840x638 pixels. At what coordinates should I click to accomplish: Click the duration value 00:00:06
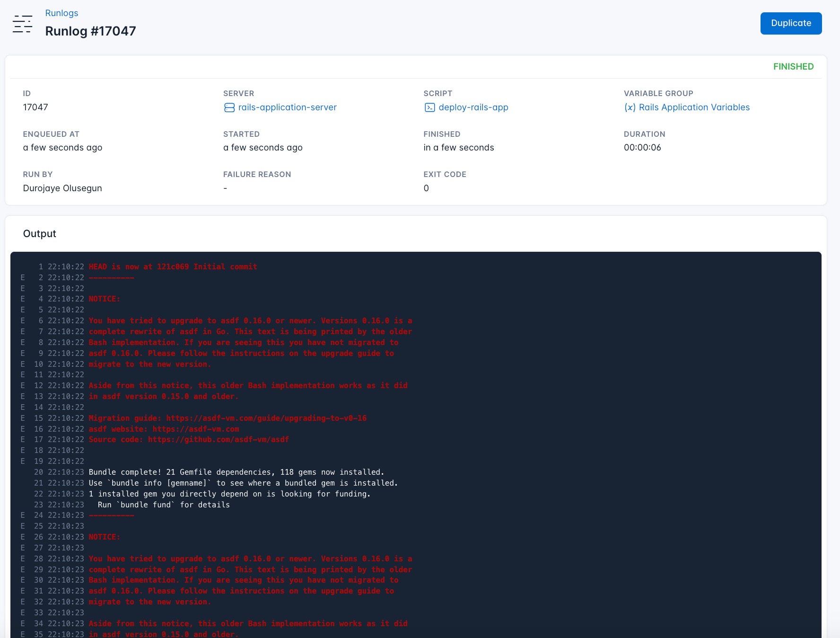643,147
